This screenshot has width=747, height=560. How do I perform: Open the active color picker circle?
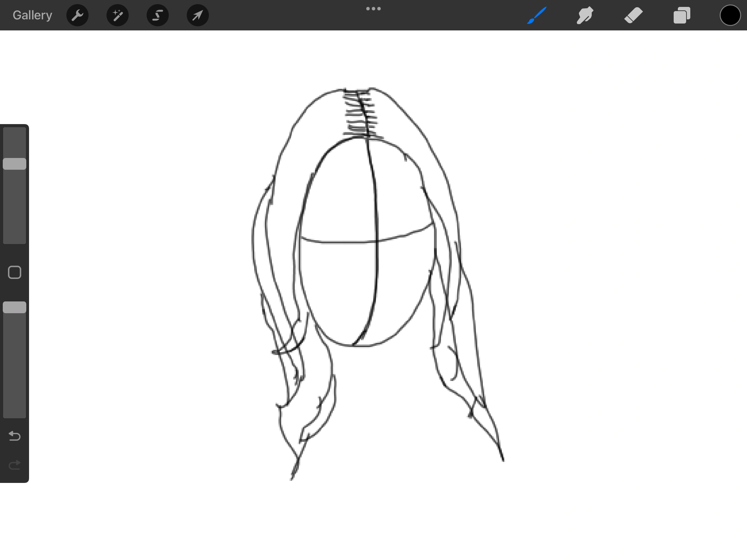[730, 15]
